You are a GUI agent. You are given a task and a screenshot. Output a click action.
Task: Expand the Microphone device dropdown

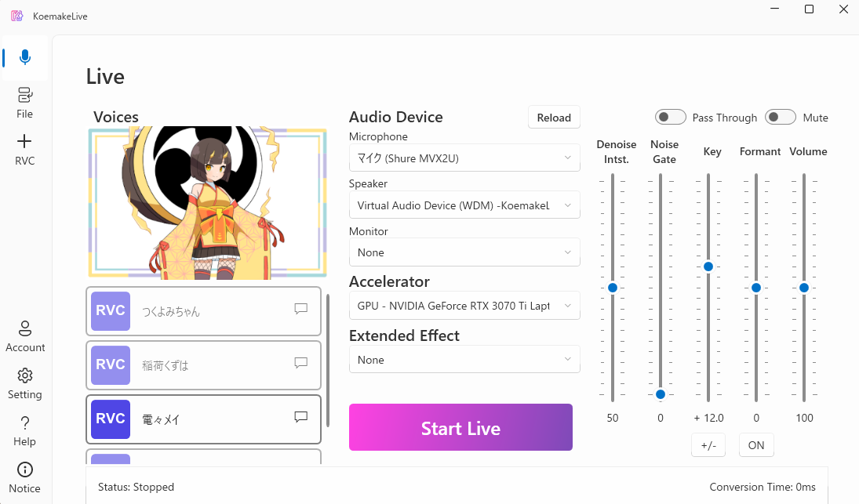coord(464,158)
